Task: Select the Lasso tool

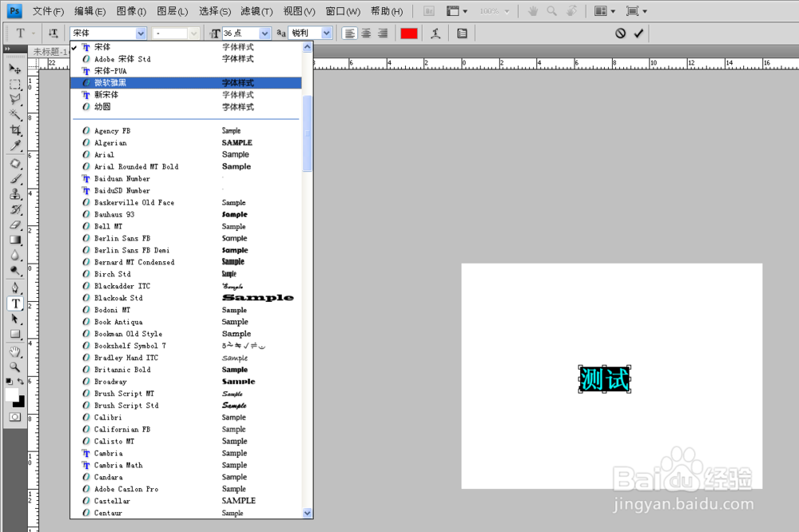Action: point(14,99)
